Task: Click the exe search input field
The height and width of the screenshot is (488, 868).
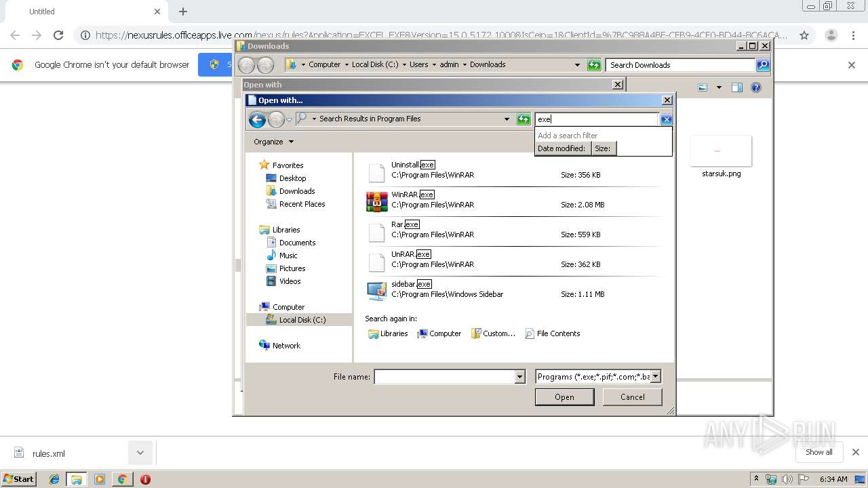Action: (x=597, y=119)
